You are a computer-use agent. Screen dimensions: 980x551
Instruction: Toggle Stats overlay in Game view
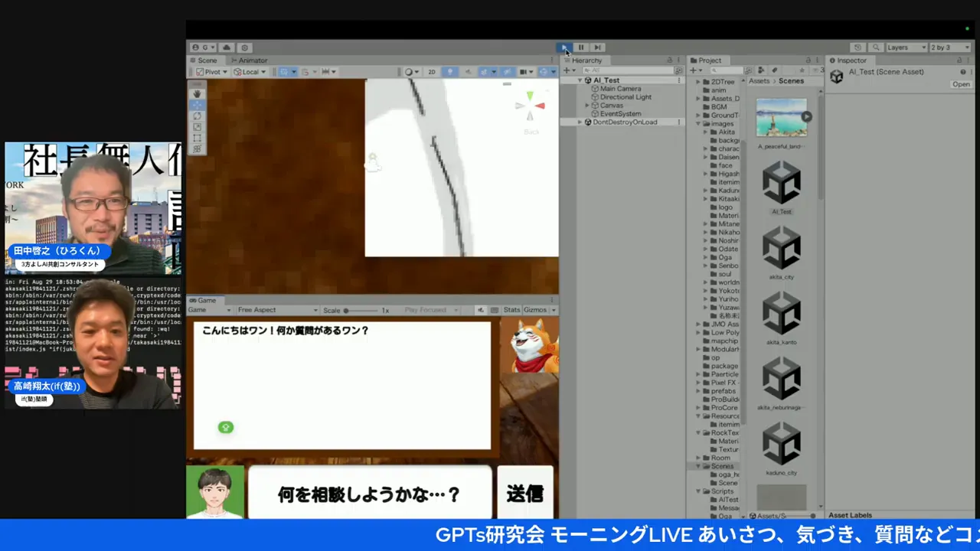[511, 310]
